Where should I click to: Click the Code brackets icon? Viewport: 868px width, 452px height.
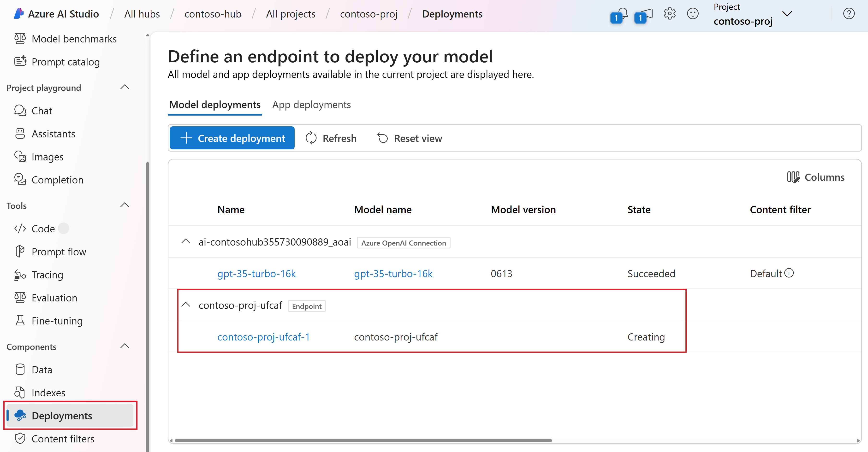pyautogui.click(x=20, y=228)
